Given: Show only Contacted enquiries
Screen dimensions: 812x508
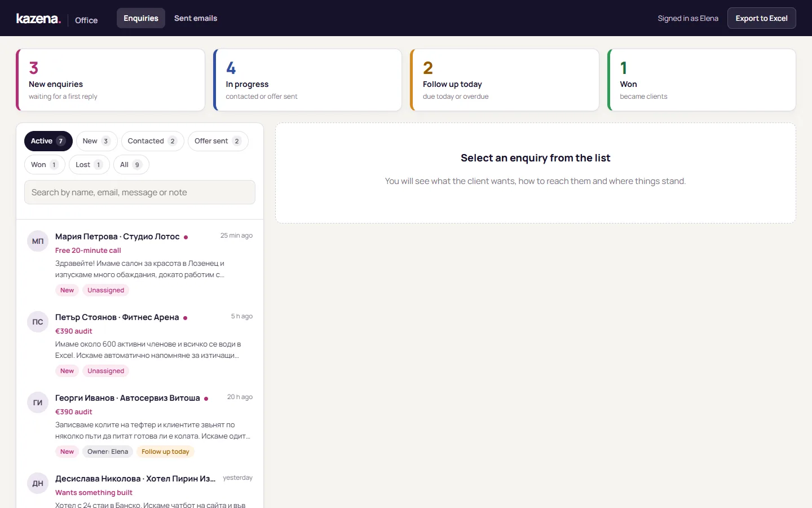Looking at the screenshot, I should [x=153, y=141].
